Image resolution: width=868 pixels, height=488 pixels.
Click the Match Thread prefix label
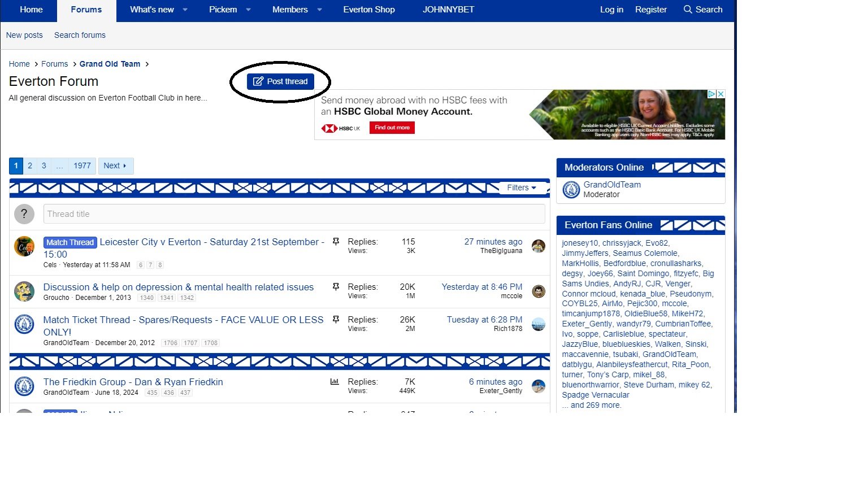coord(70,242)
